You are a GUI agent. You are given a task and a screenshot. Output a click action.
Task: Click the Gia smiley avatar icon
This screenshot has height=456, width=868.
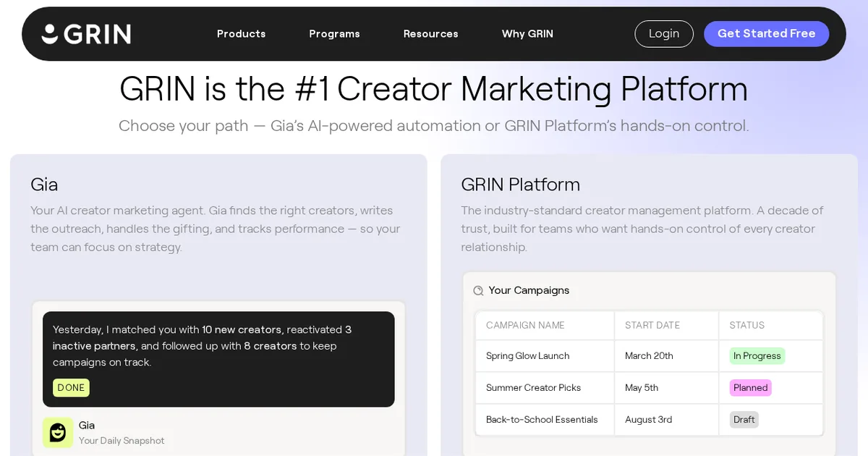pyautogui.click(x=58, y=433)
